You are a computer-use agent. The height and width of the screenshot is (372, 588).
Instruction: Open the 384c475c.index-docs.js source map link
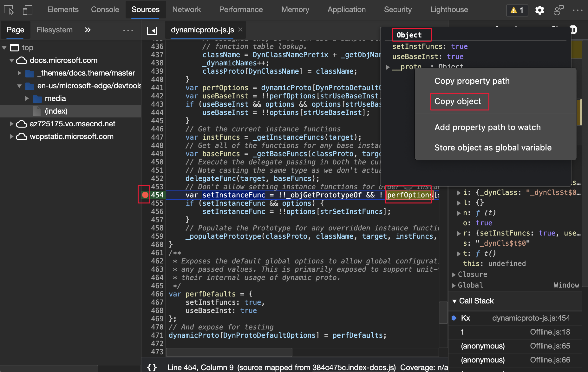coord(353,367)
